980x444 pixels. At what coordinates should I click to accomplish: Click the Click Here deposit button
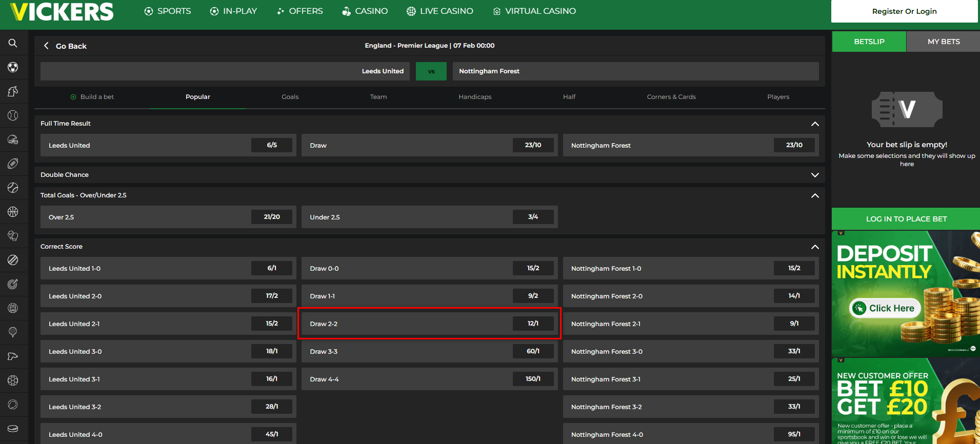pos(885,308)
